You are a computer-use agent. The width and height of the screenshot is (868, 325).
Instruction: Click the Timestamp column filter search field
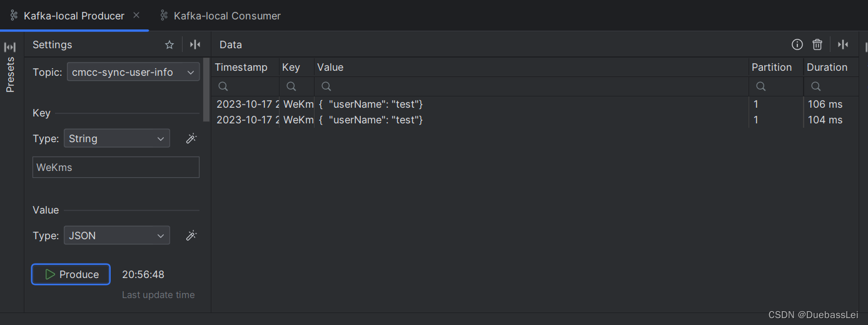245,86
